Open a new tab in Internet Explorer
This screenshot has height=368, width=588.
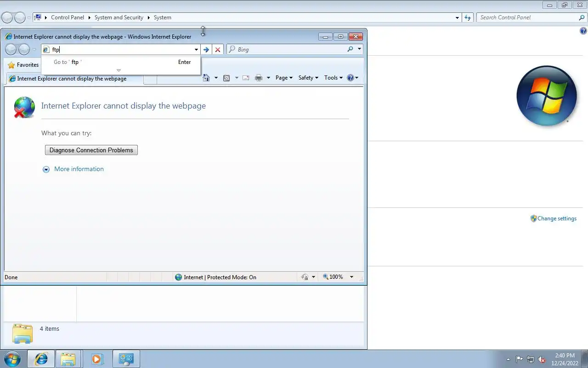point(150,79)
